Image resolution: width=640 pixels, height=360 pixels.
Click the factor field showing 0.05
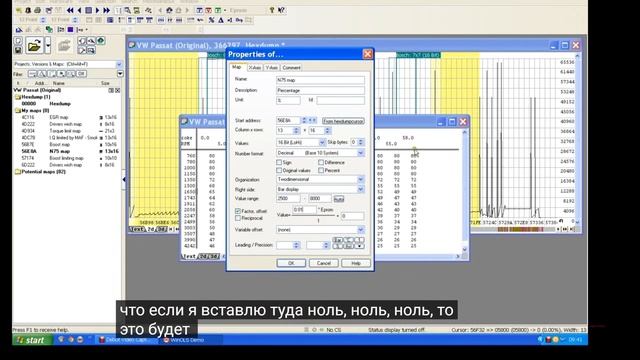click(x=304, y=210)
